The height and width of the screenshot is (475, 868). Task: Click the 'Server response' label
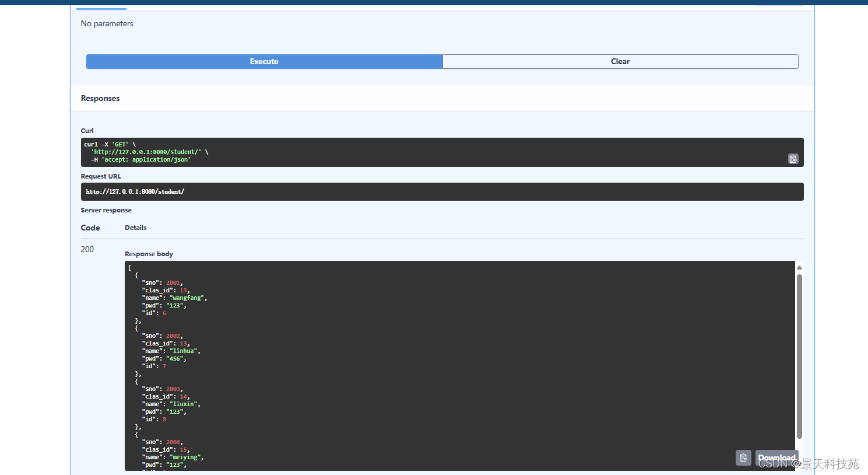click(106, 210)
